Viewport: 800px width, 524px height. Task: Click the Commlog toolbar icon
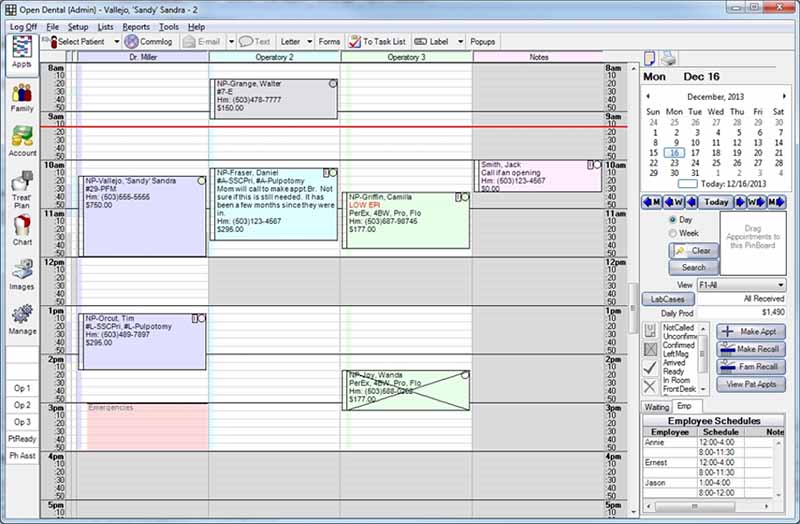pyautogui.click(x=149, y=42)
